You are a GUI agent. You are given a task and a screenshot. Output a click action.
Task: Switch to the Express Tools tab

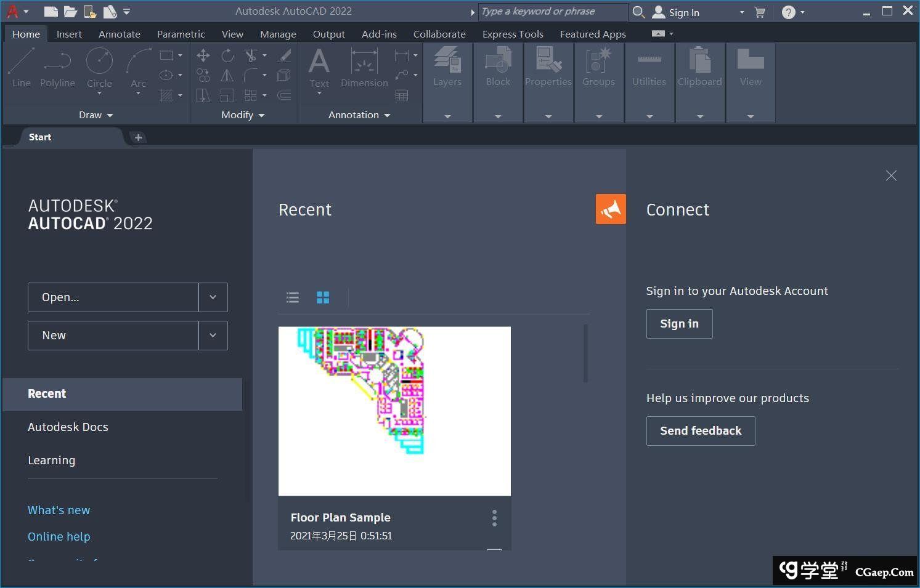click(x=513, y=34)
